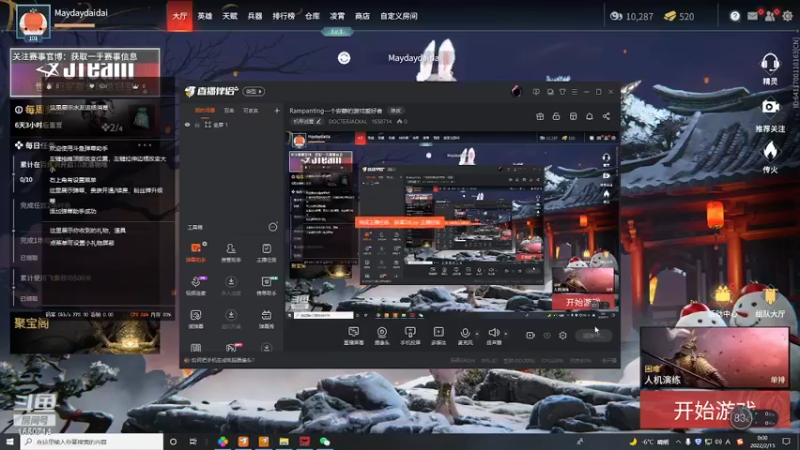Click the lock icon in room bar
This screenshot has height=450, width=800.
(x=556, y=116)
